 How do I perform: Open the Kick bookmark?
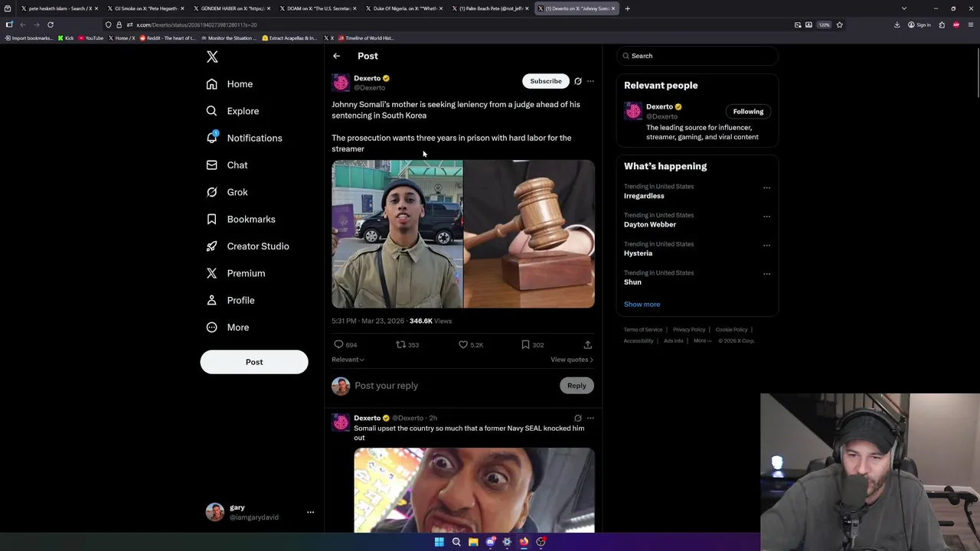[66, 37]
